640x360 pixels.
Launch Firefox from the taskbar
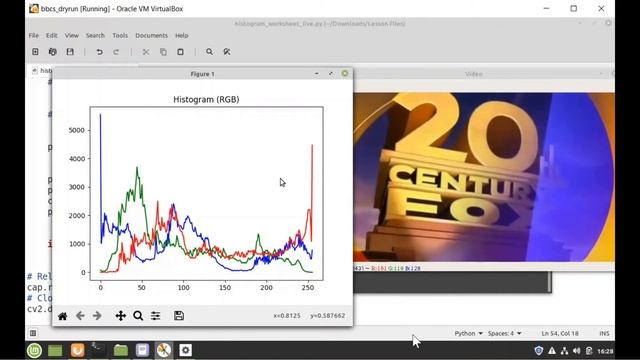pyautogui.click(x=77, y=350)
